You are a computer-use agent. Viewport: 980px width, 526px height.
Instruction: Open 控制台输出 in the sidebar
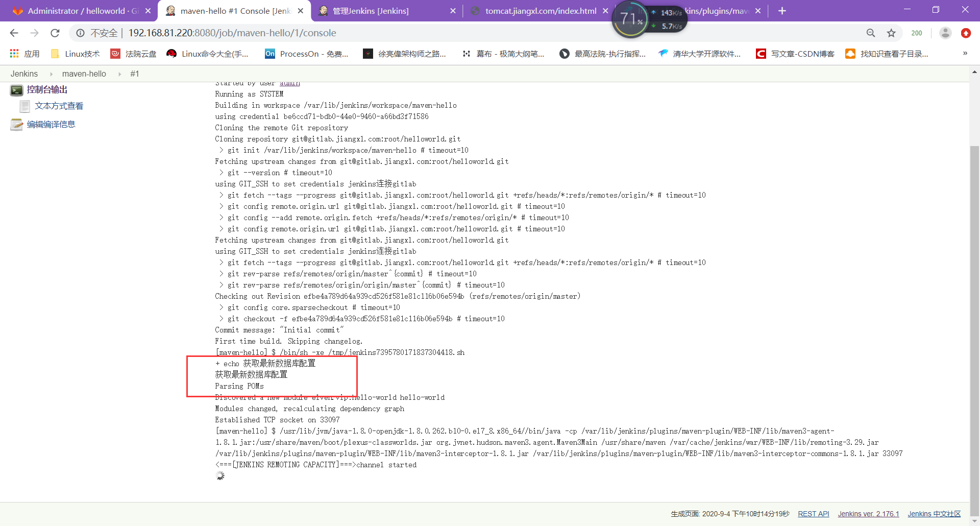pos(47,90)
